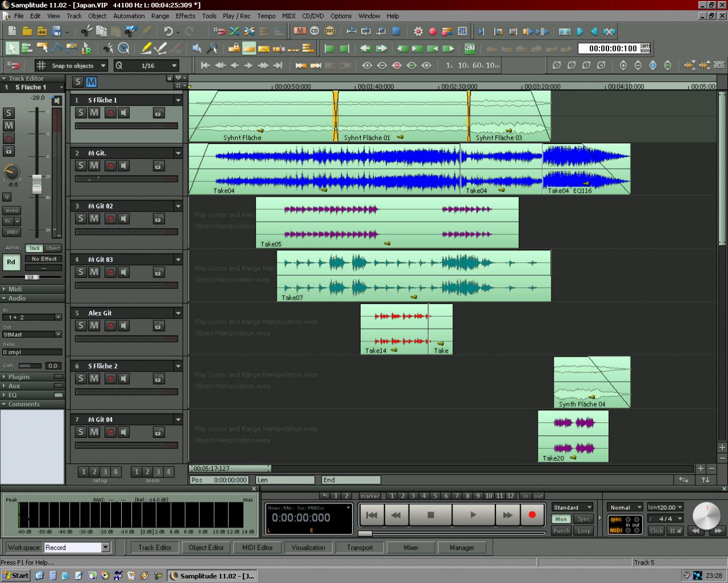Screen dimensions: 728x583
Task: Click the undo arrow icon
Action: pyautogui.click(x=168, y=31)
